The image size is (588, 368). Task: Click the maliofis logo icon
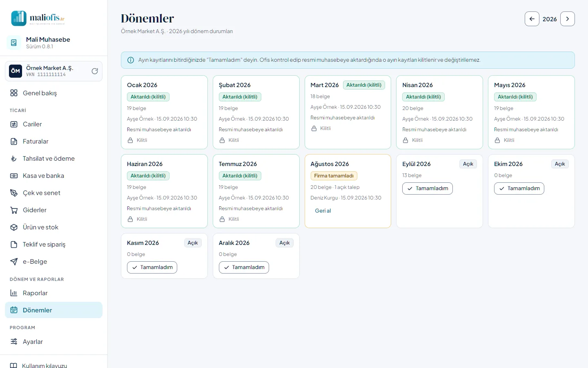coord(19,18)
